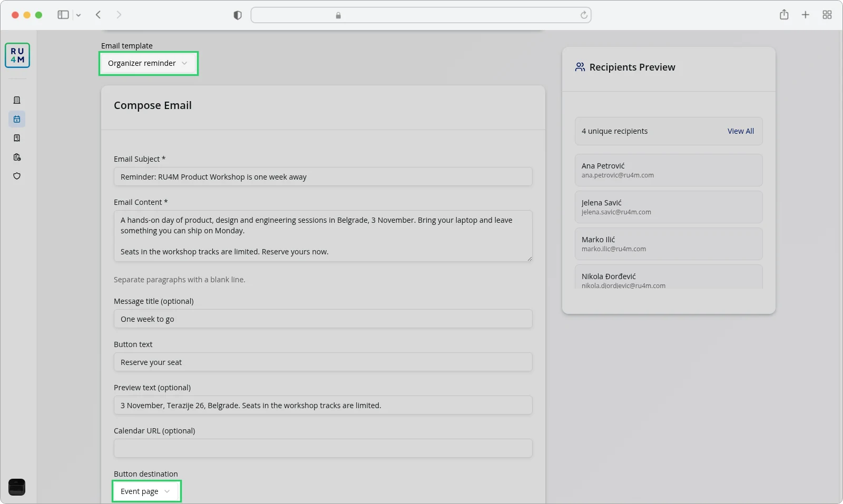Viewport: 843px width, 504px height.
Task: Show the tab overview grid
Action: (x=827, y=15)
